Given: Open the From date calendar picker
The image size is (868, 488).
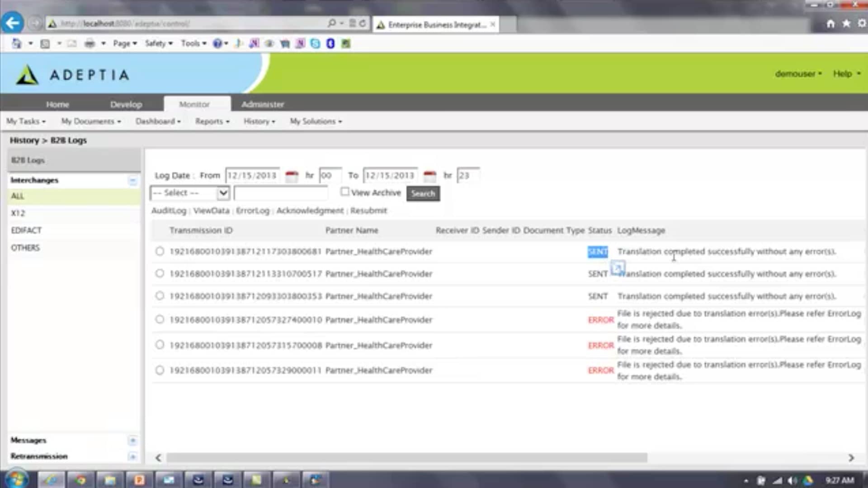Looking at the screenshot, I should [x=292, y=176].
